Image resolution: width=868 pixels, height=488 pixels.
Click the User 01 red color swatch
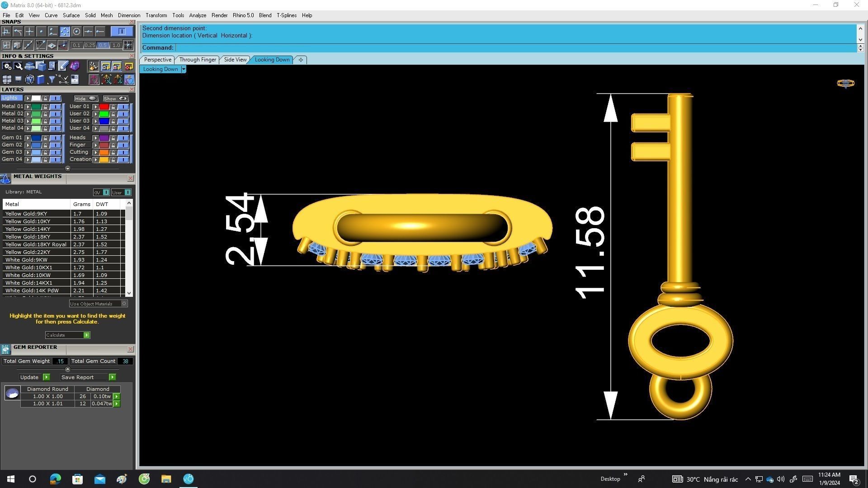(x=104, y=107)
